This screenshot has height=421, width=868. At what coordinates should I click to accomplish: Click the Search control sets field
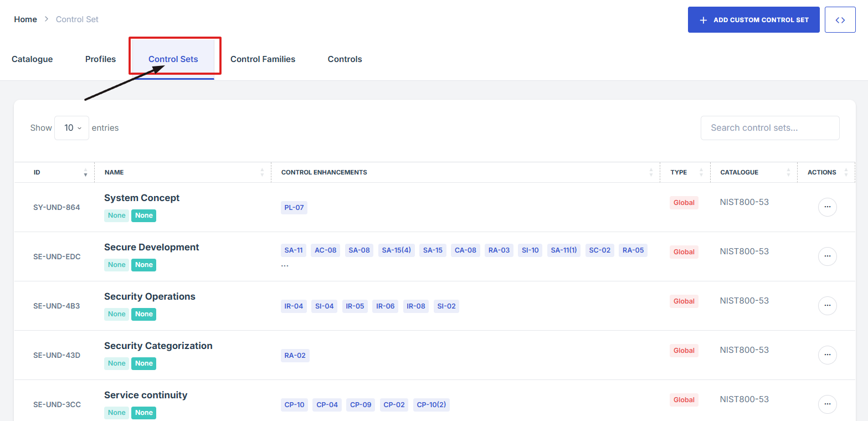[x=769, y=128]
